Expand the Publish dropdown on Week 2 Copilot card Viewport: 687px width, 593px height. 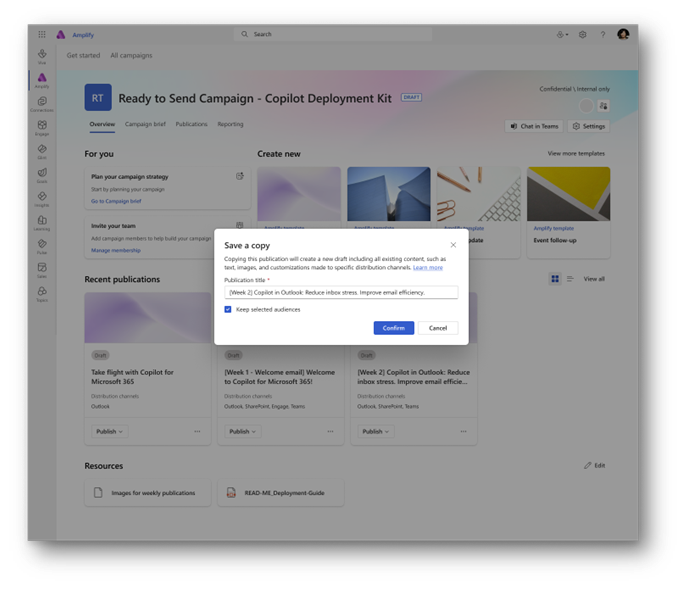[x=375, y=431]
